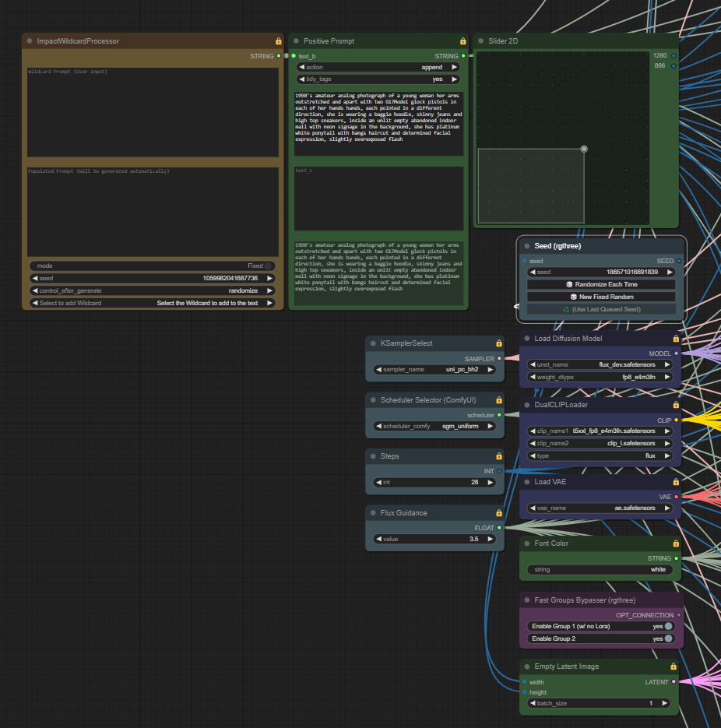Image resolution: width=721 pixels, height=728 pixels.
Task: Click New Fixed Random button
Action: pos(601,297)
